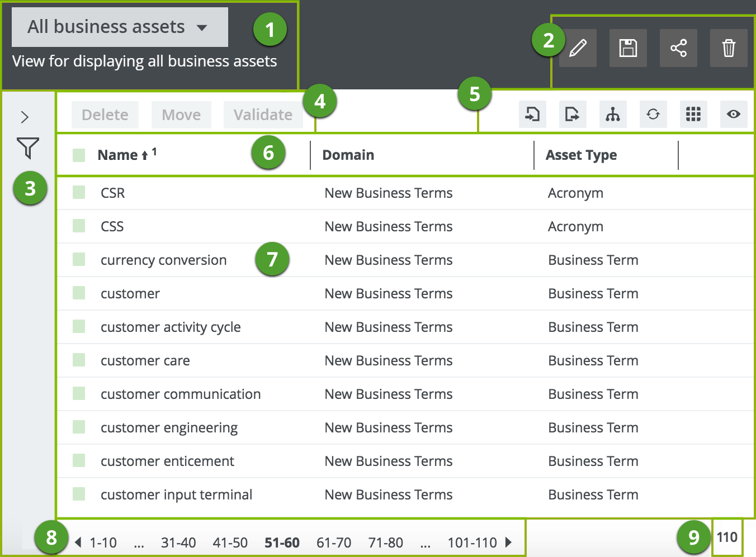Viewport: 756px width, 557px height.
Task: Go to page 61-70
Action: pos(334,542)
